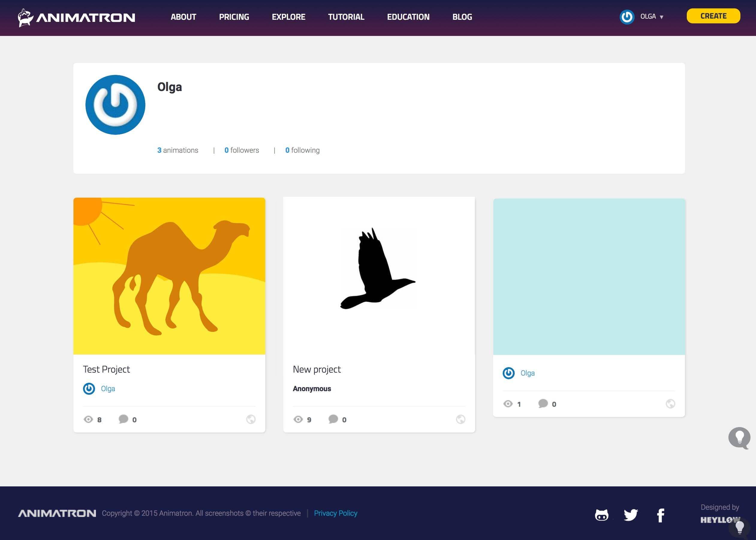This screenshot has height=540, width=756.
Task: Click the views eye icon on untitled project
Action: point(508,404)
